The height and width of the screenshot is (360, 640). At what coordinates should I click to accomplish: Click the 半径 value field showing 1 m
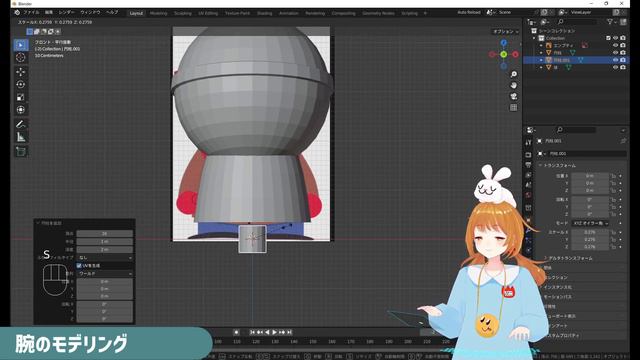104,242
